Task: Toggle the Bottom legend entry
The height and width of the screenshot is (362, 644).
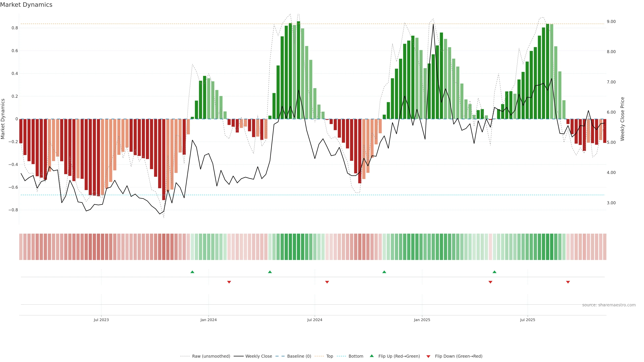Action: coord(356,356)
